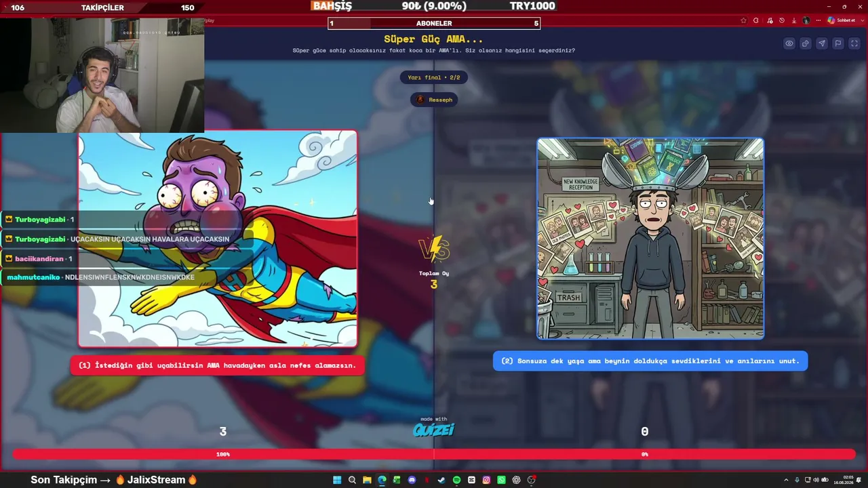The width and height of the screenshot is (868, 488).
Task: Click the VS lightning emblem
Action: tap(434, 249)
